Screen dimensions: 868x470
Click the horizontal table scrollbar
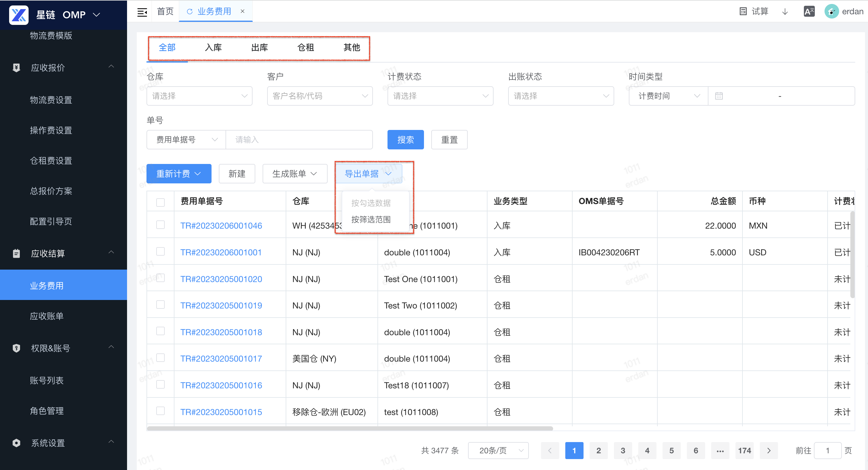point(350,428)
